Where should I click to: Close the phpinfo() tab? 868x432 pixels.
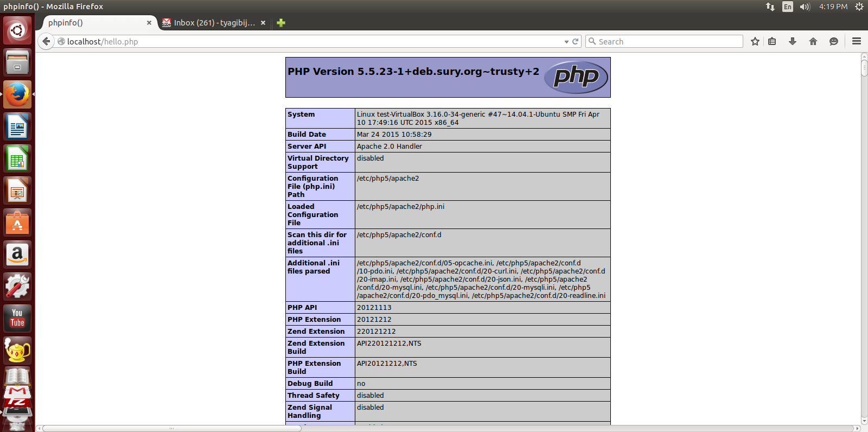click(149, 23)
